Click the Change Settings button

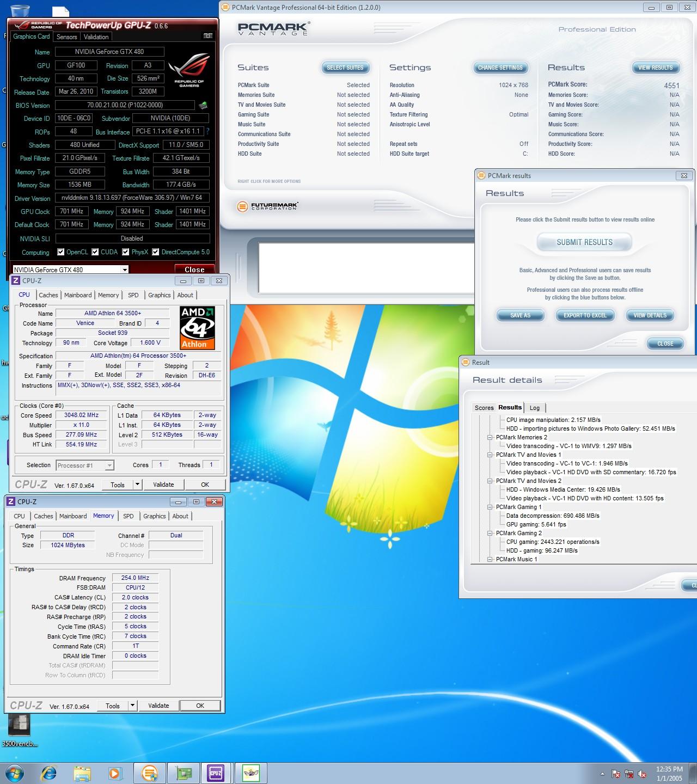pyautogui.click(x=500, y=68)
